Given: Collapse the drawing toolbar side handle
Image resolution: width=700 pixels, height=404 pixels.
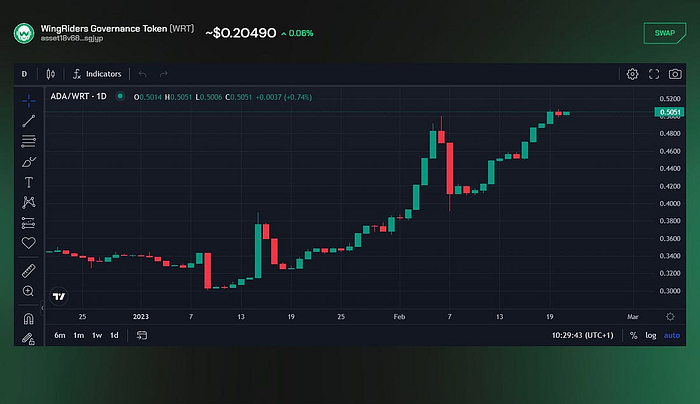Looking at the screenshot, I should [x=42, y=308].
